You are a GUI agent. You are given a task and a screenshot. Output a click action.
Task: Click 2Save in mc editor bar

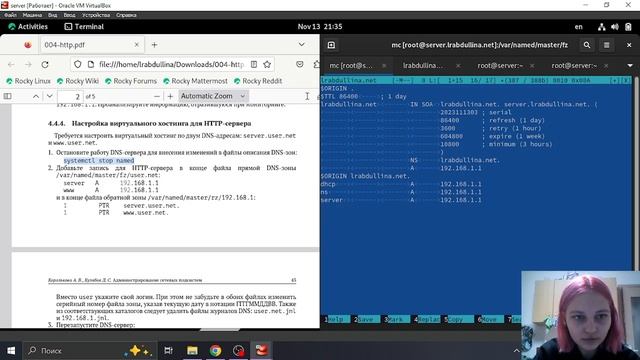point(365,319)
